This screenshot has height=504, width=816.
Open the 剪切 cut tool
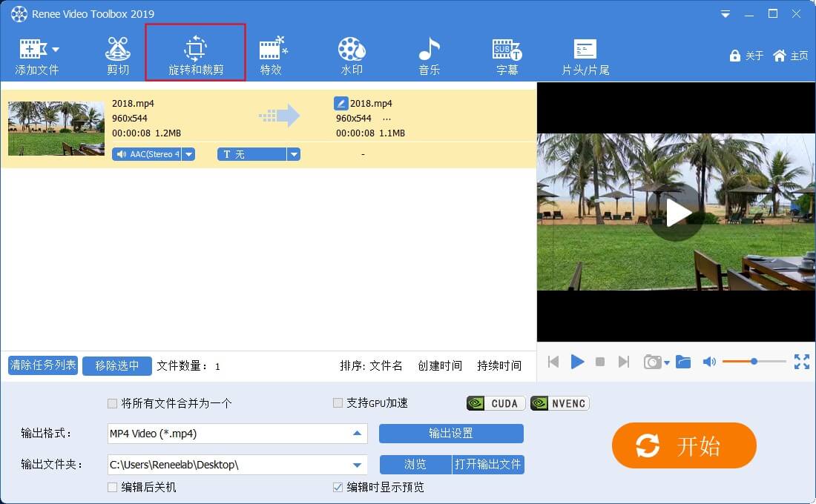click(118, 56)
